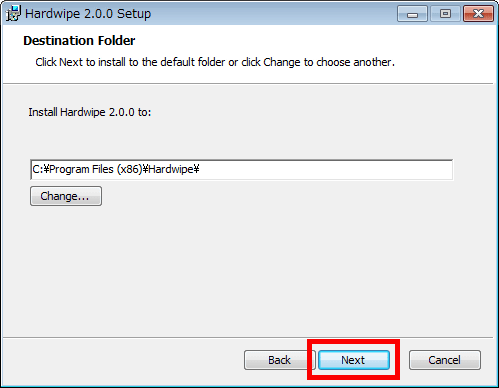The width and height of the screenshot is (499, 388).
Task: Close the Hardwipe 2.0.0 Setup dialog
Action: tap(478, 14)
